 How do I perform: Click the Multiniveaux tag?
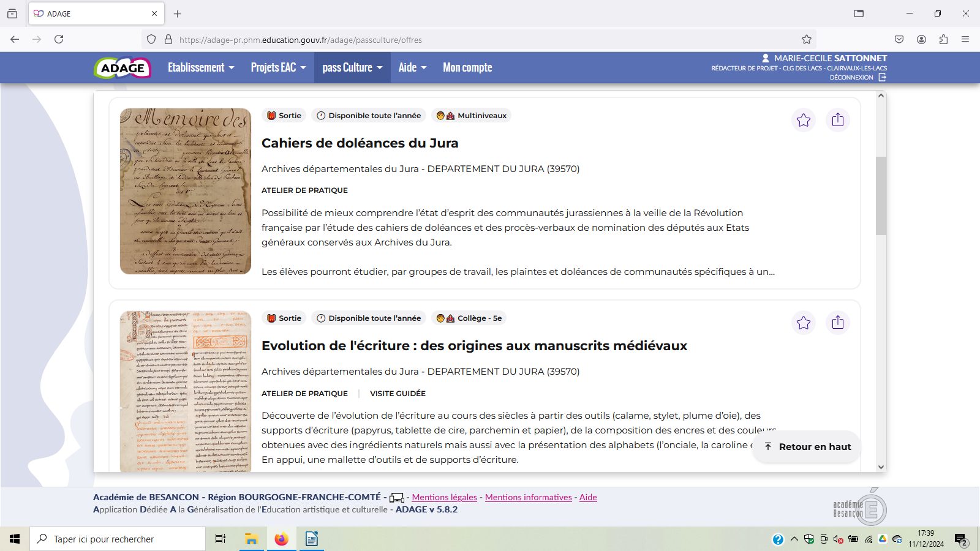pos(471,116)
